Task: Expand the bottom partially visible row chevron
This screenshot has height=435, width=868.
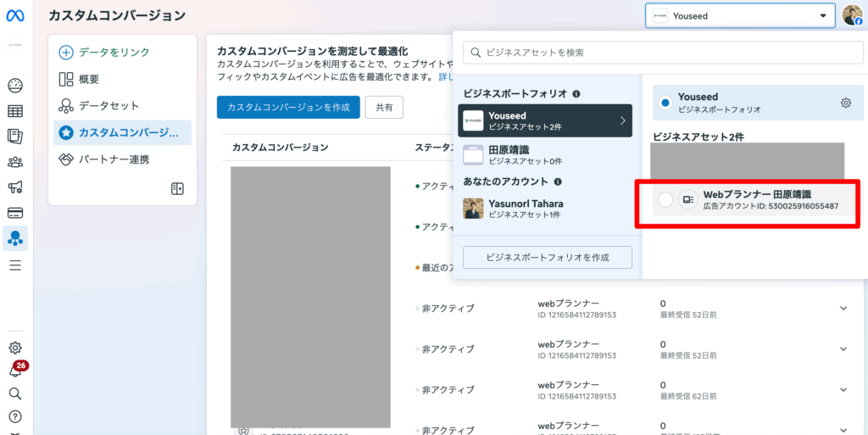Action: (843, 429)
